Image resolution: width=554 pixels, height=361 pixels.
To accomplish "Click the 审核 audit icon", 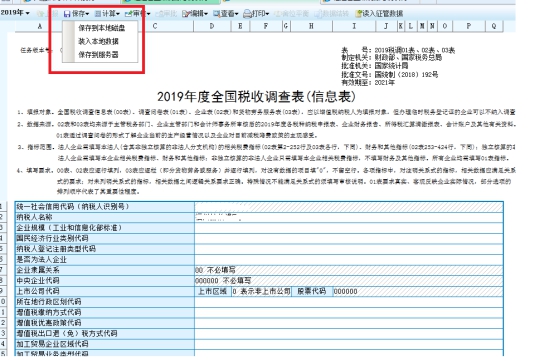I will [x=128, y=14].
